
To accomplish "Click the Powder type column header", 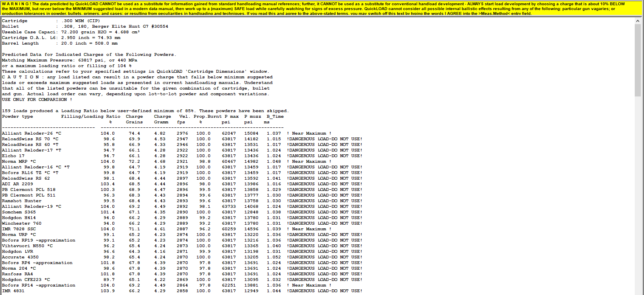I will (17, 117).
